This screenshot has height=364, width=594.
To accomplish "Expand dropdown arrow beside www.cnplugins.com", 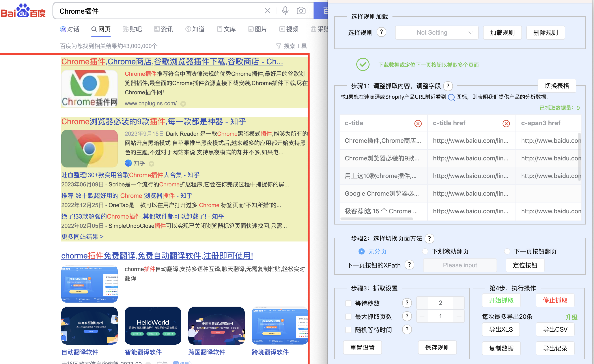I will (183, 104).
